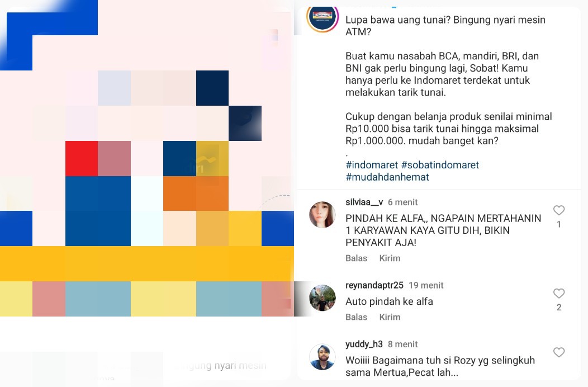Screen dimensions: 588x387
Task: Like silviaa__v's comment with the heart
Action: click(559, 210)
